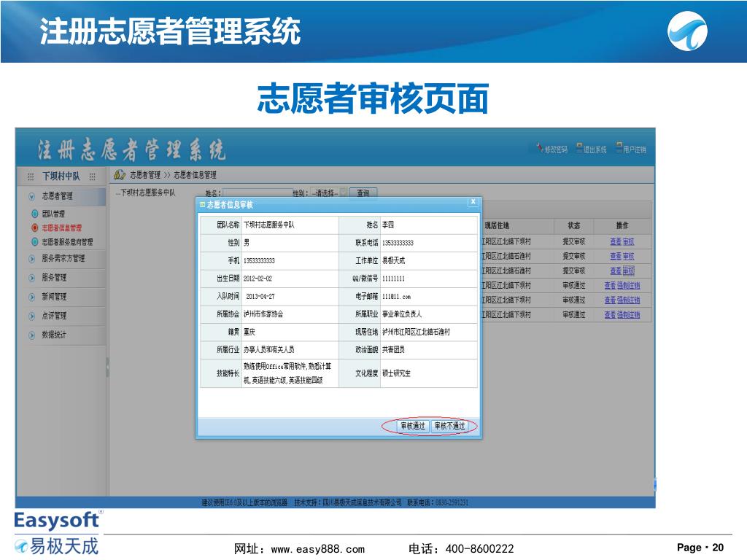Click the 用户注销 icon in header
The width and height of the screenshot is (747, 560).
click(619, 148)
